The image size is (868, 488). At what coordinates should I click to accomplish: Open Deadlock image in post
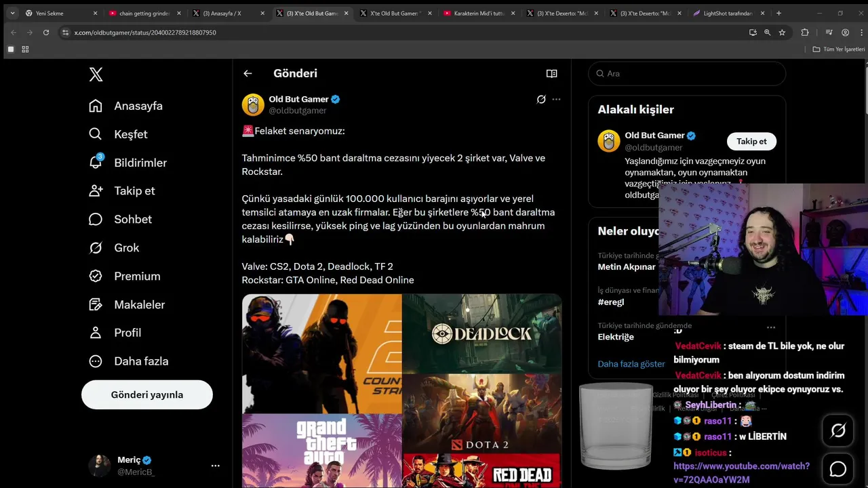(482, 333)
